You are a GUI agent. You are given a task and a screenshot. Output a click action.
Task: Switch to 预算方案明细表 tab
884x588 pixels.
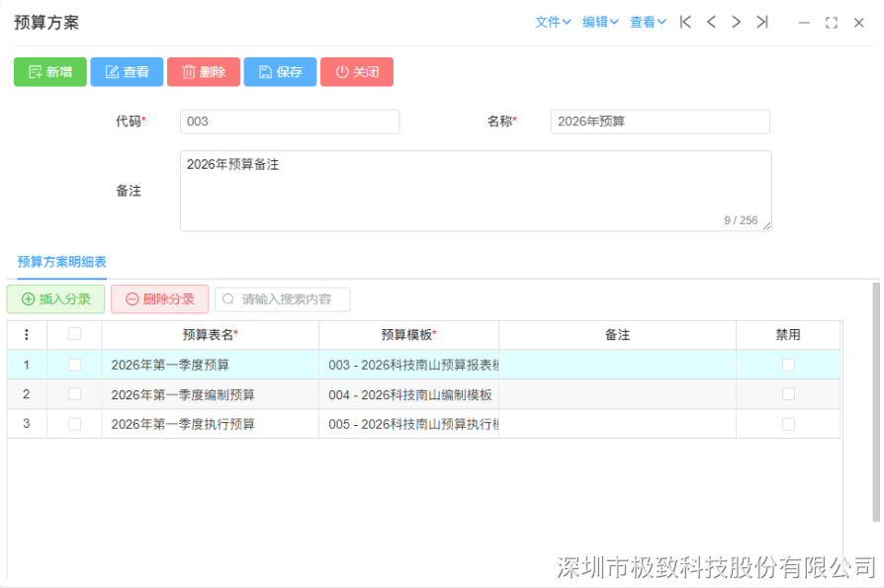[62, 262]
